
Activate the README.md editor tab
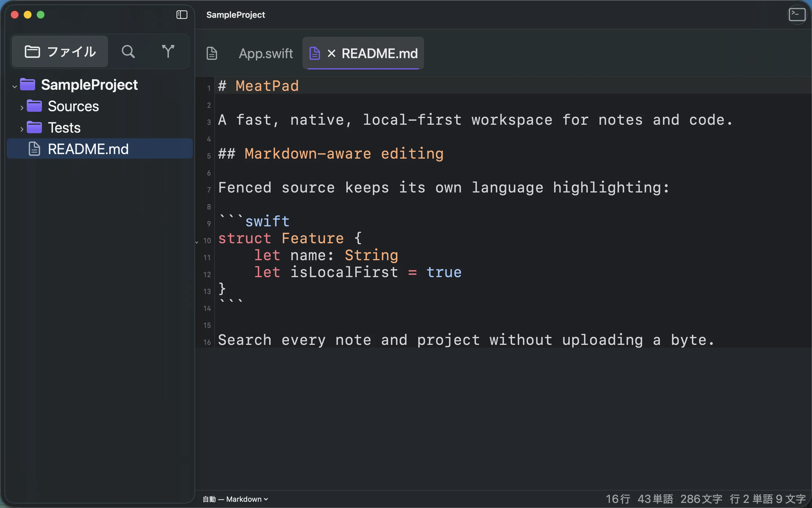pos(363,53)
